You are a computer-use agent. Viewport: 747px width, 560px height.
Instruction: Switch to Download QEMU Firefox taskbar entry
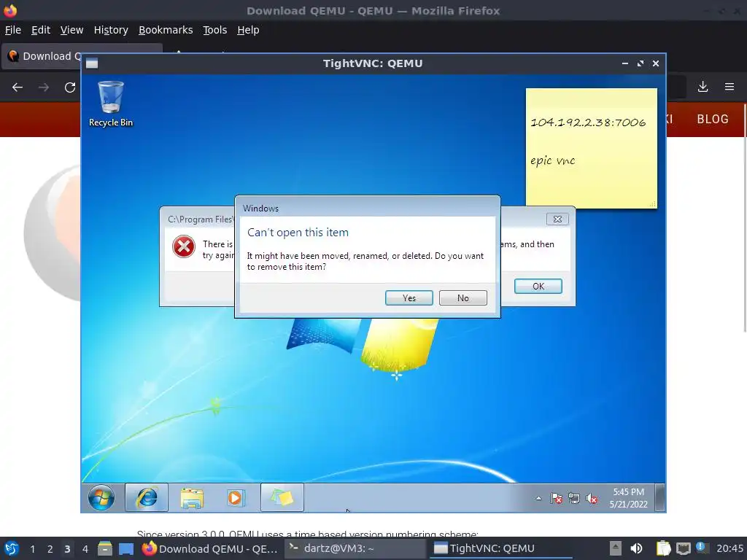[209, 548]
